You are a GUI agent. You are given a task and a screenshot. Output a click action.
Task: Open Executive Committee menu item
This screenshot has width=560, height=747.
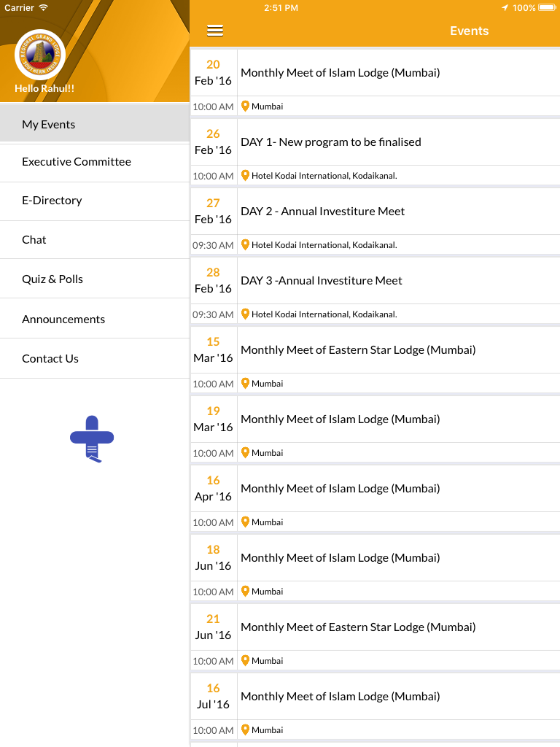95,162
